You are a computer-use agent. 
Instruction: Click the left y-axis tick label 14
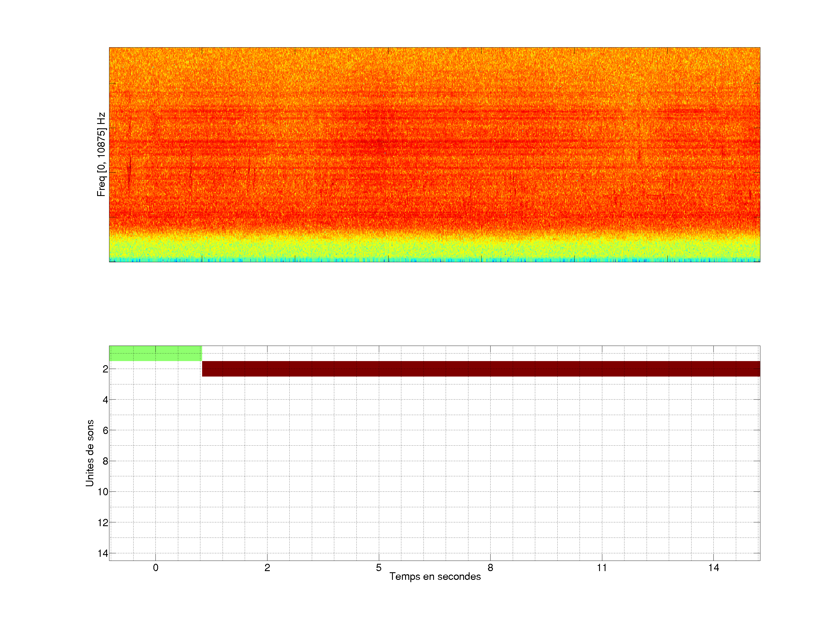(x=103, y=553)
